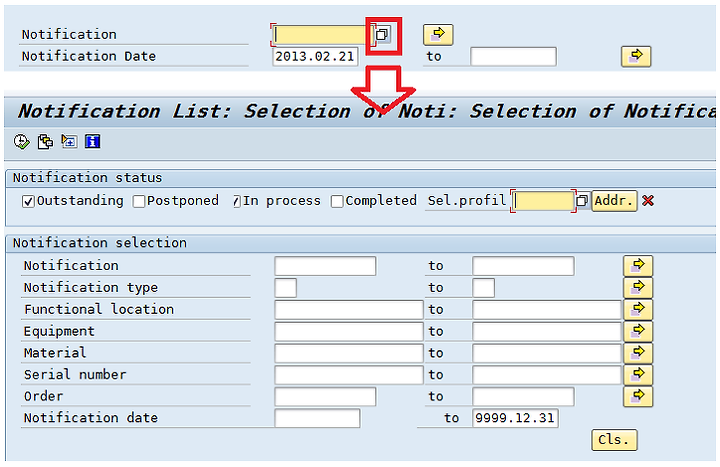Click Notification date field showing 9999.12.31
This screenshot has width=720, height=467.
pyautogui.click(x=515, y=418)
